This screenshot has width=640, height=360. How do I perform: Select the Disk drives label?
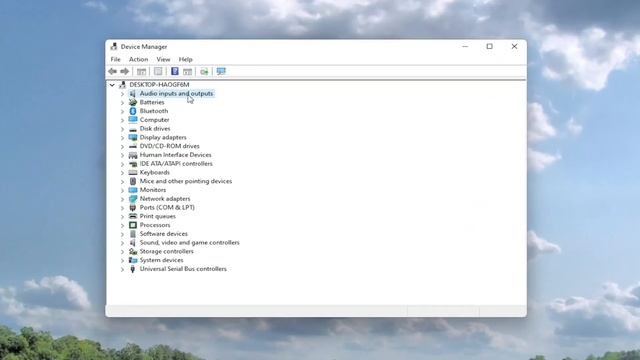tap(155, 129)
